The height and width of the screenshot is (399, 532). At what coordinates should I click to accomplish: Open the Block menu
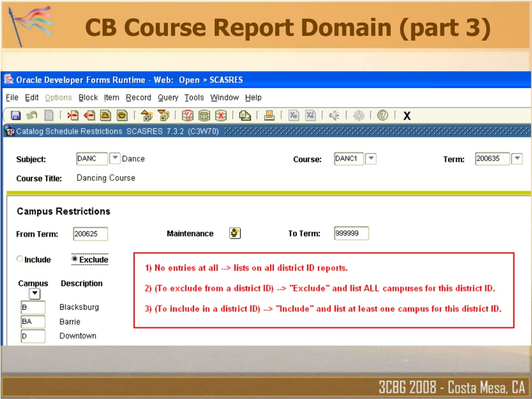pos(88,97)
